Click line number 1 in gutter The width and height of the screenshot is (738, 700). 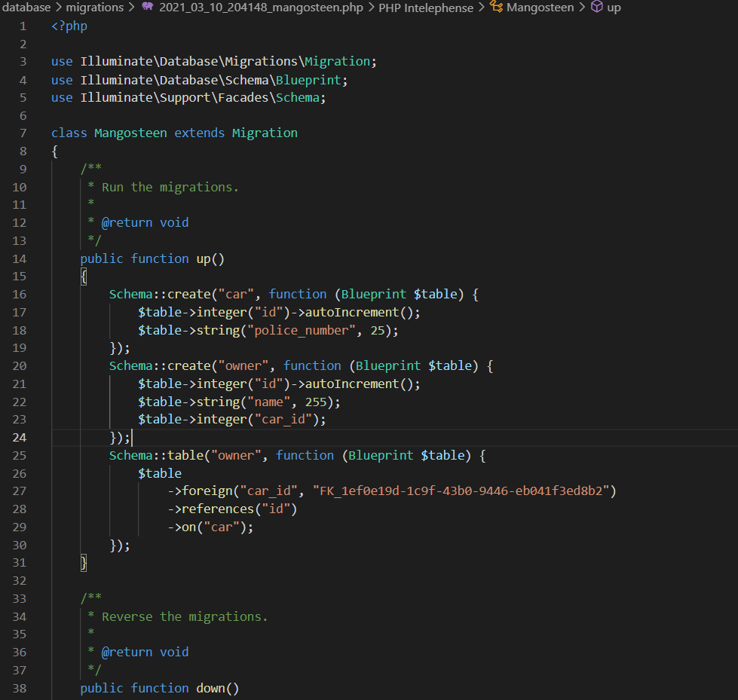23,26
